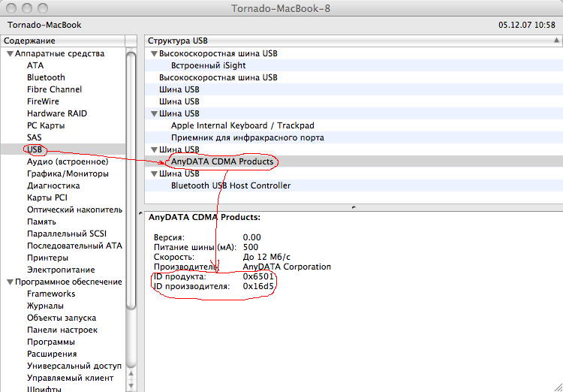Choose Электропитание in the hardware list
Screen dimensions: 563x392
click(x=61, y=270)
